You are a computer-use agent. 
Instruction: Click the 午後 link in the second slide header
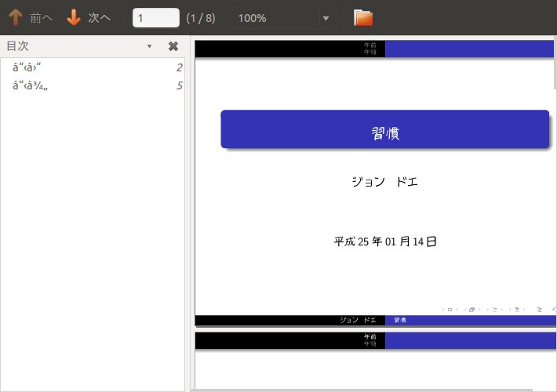click(370, 343)
